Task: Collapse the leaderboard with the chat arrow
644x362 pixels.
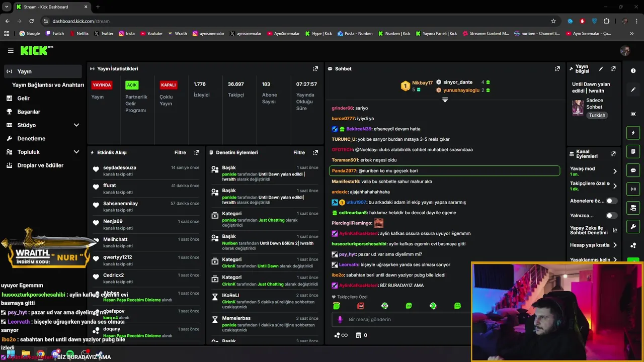Action: pos(445,100)
